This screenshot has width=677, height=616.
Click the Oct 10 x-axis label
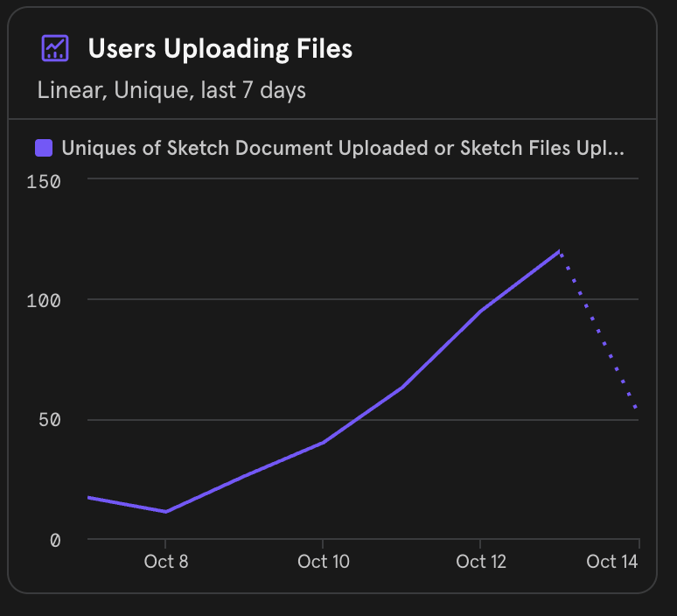[x=324, y=562]
